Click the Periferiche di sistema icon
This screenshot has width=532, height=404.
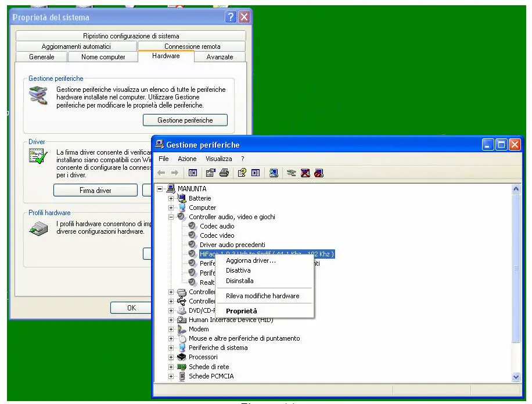182,348
